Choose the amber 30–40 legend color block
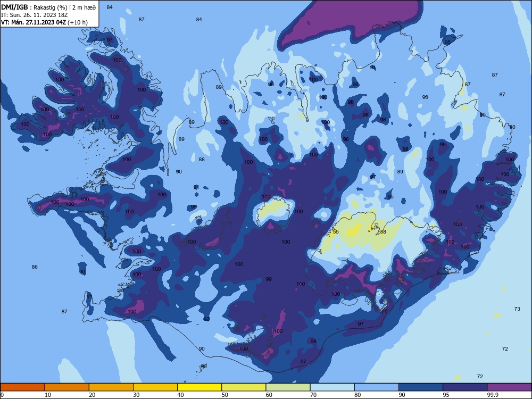Image resolution: width=532 pixels, height=399 pixels. click(x=155, y=387)
